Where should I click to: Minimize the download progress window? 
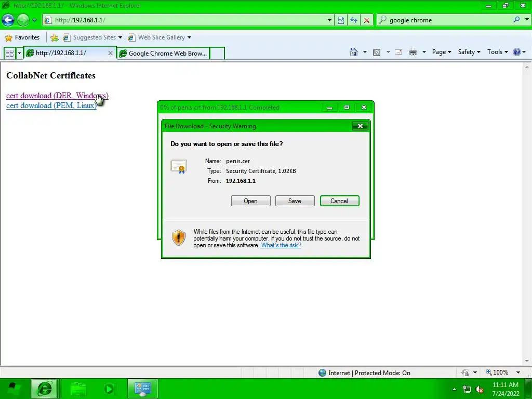[x=329, y=108]
